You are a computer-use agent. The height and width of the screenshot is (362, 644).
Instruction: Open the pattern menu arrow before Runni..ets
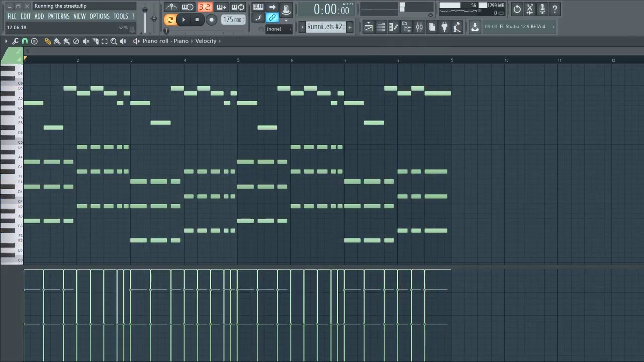302,27
